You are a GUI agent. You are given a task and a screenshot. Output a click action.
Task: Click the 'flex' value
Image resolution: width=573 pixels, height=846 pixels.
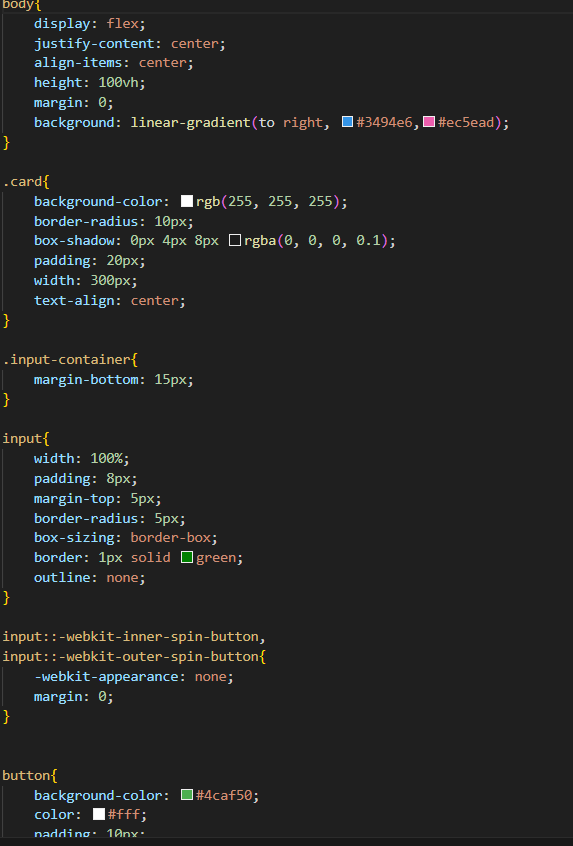tap(122, 24)
